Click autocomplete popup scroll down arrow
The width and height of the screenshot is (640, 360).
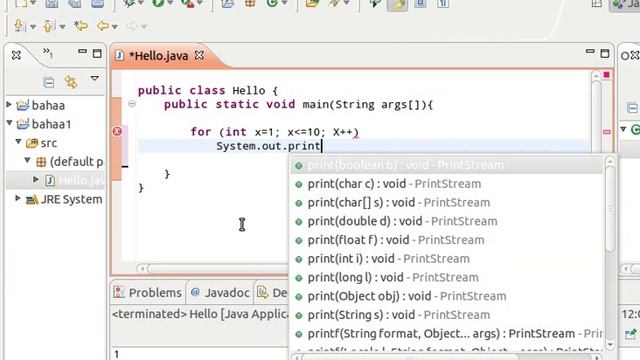(610, 345)
